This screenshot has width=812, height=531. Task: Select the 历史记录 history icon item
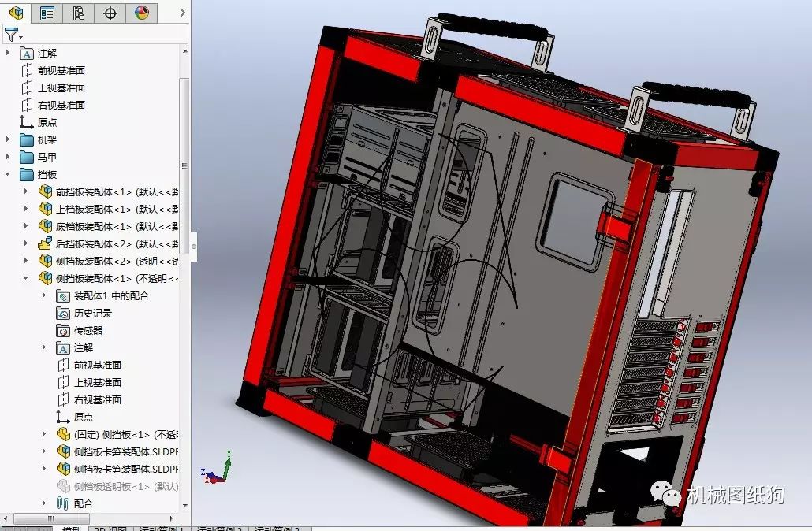click(x=84, y=313)
